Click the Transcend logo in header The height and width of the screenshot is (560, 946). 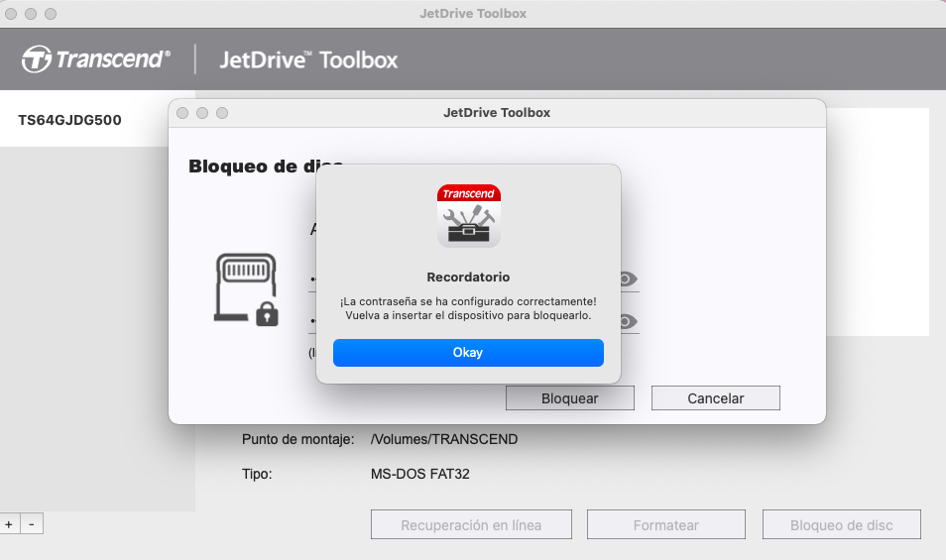(x=96, y=59)
